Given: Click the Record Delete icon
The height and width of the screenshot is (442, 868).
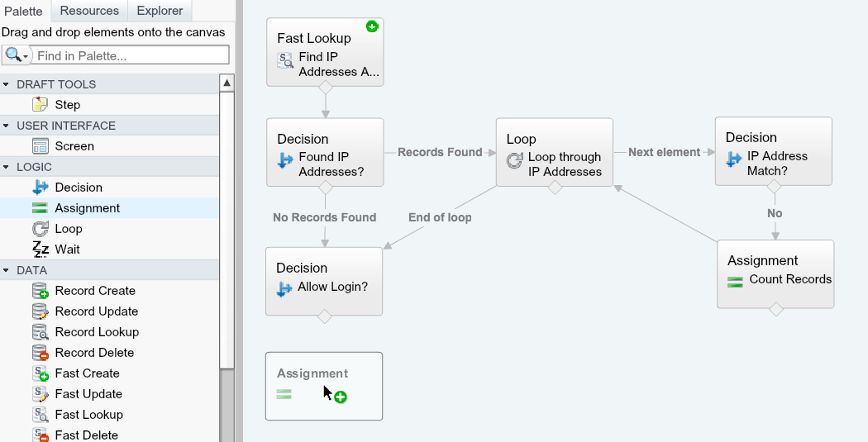Looking at the screenshot, I should tap(40, 353).
